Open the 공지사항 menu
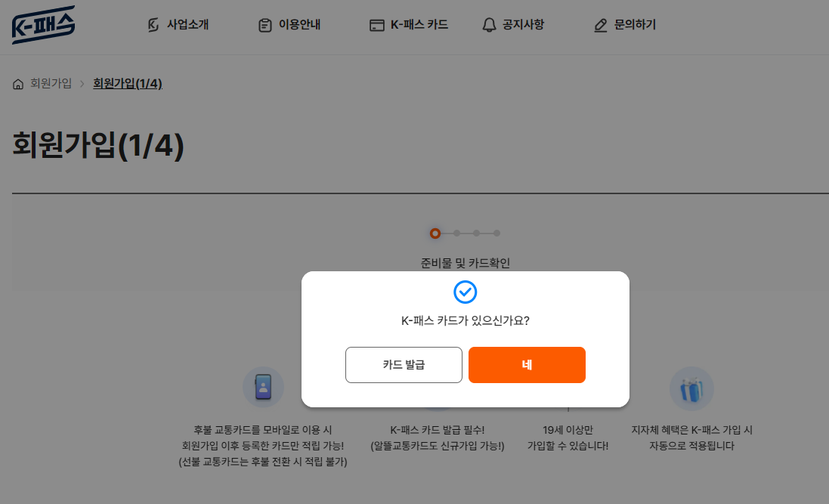This screenshot has width=829, height=504. [x=521, y=24]
